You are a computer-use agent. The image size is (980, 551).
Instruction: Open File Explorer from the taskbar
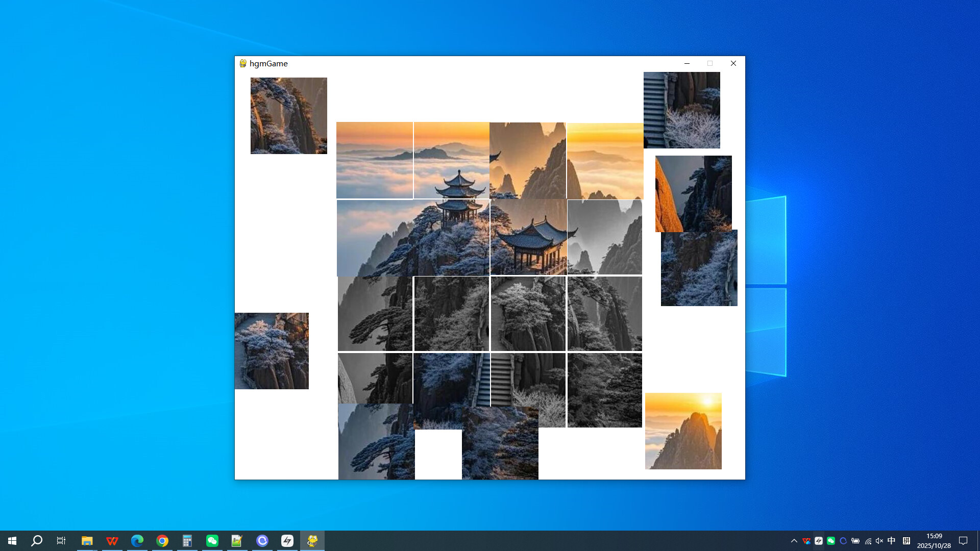pyautogui.click(x=87, y=540)
